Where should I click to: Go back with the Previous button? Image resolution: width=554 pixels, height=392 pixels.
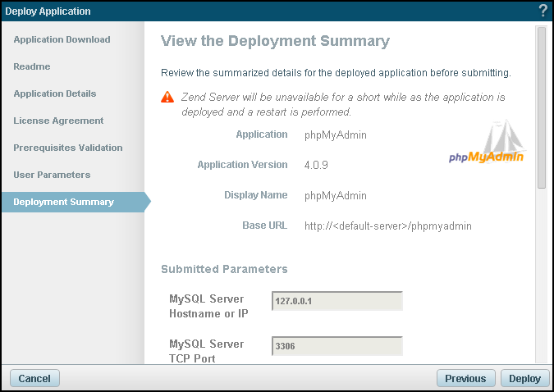click(x=465, y=378)
